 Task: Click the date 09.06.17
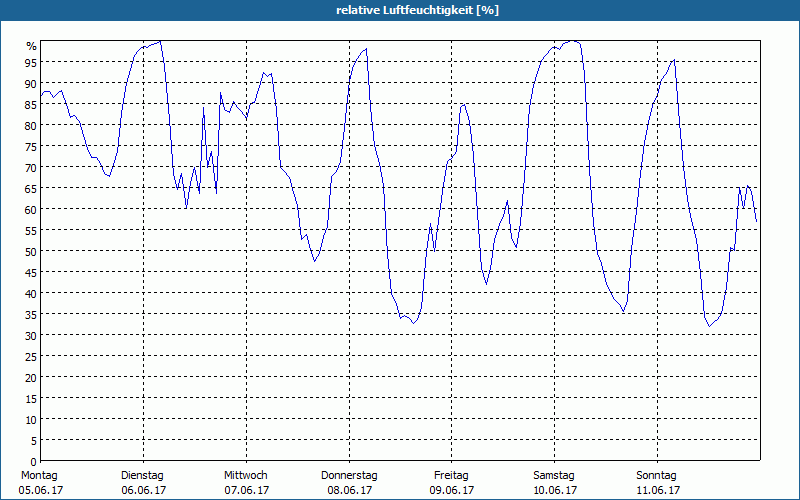click(x=452, y=490)
